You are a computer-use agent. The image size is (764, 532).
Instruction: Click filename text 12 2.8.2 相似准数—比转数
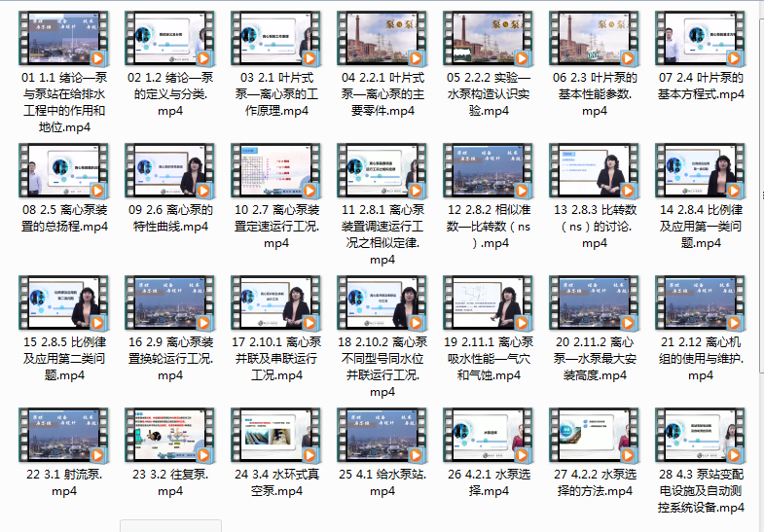(x=489, y=227)
